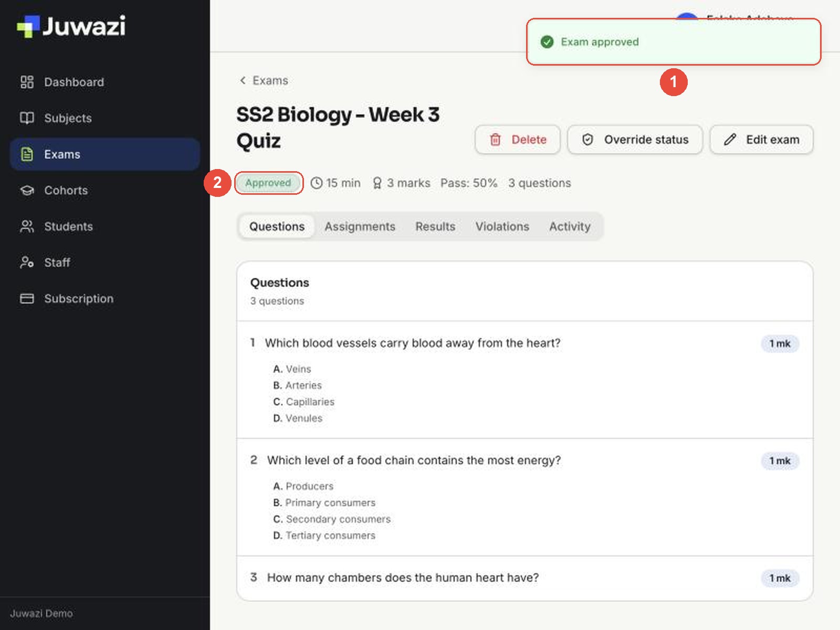Click question 1 about blood vessels
The height and width of the screenshot is (630, 840).
(413, 343)
